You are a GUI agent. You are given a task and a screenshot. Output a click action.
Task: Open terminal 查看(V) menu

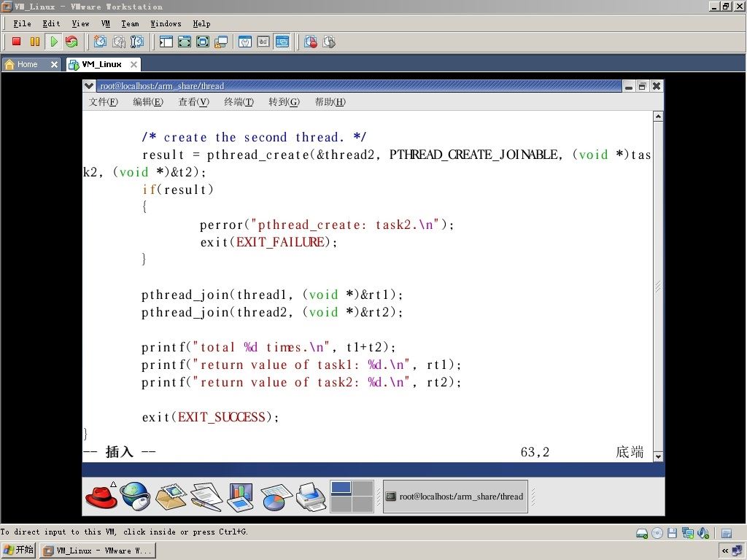coord(193,101)
